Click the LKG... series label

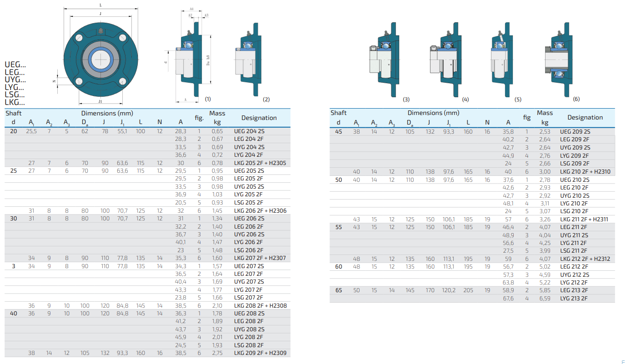[x=15, y=102]
